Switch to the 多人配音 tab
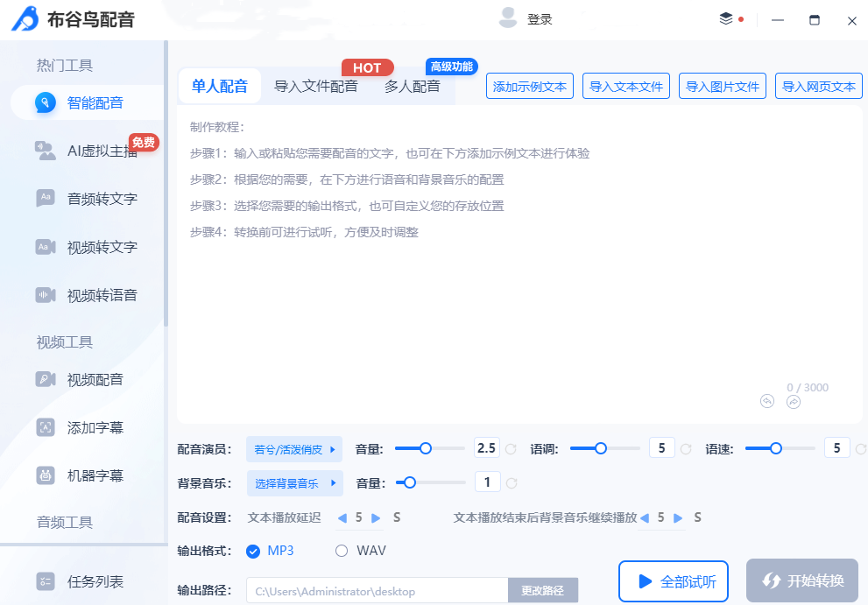The image size is (868, 605). pos(412,86)
